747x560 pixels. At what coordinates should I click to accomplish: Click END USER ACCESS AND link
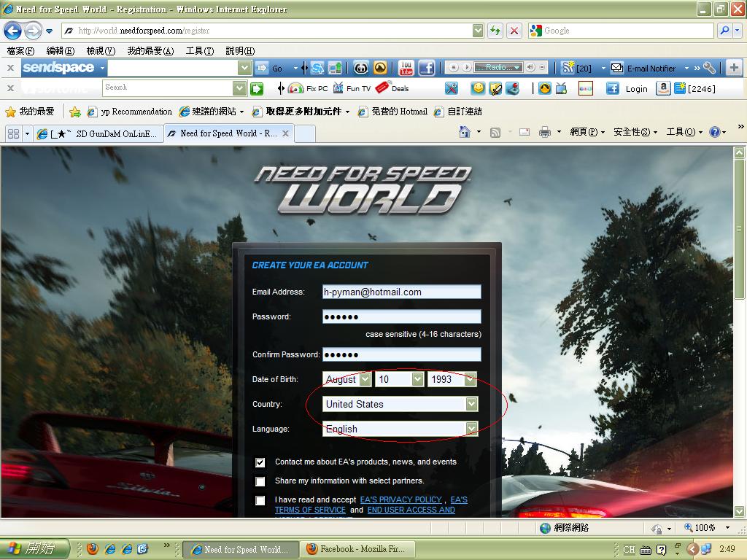click(411, 510)
